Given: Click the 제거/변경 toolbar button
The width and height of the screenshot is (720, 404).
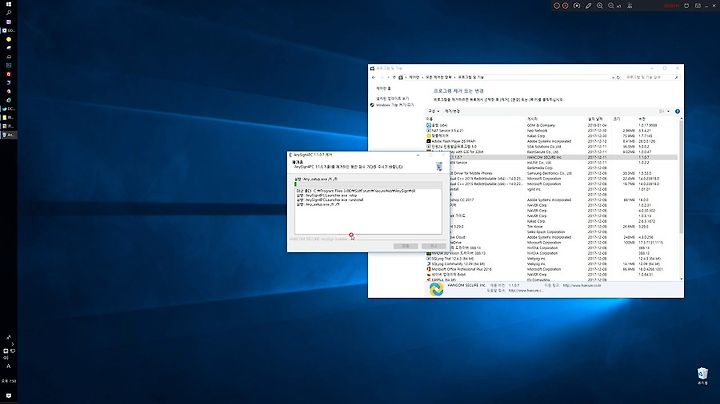Looking at the screenshot, I should (x=452, y=111).
